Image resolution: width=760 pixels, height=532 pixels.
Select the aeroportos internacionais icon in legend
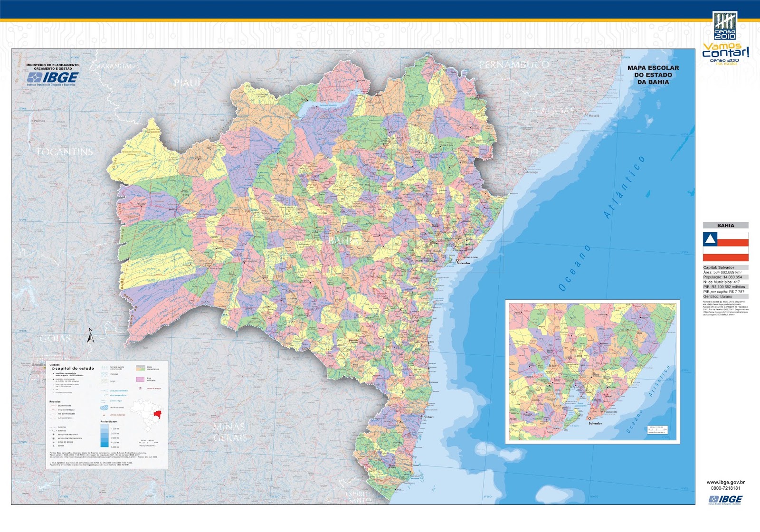click(x=54, y=438)
